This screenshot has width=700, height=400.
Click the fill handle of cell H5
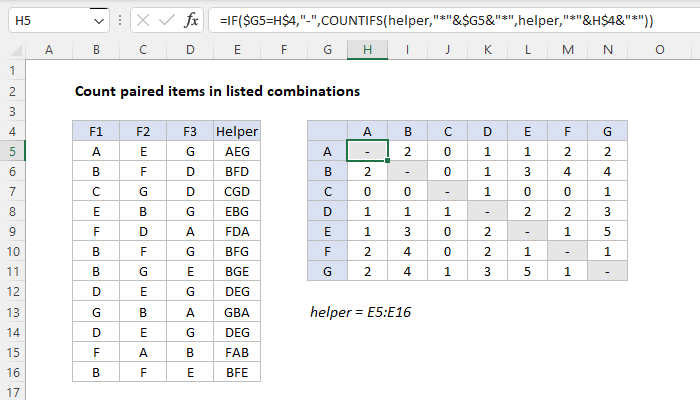pos(388,160)
